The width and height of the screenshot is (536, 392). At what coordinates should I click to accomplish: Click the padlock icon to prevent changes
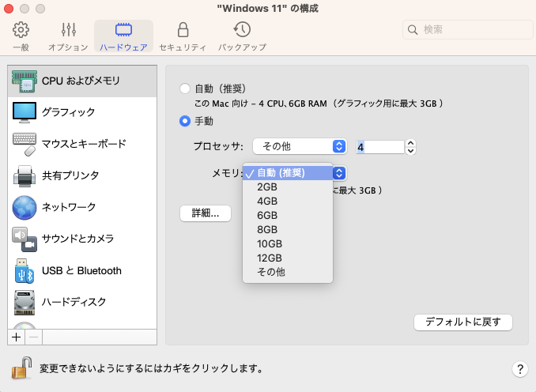[21, 367]
